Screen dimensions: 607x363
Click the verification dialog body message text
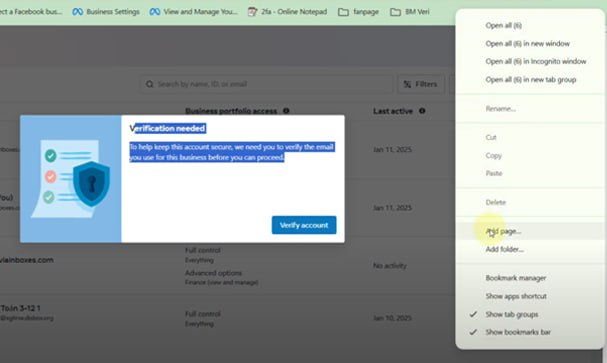point(231,152)
